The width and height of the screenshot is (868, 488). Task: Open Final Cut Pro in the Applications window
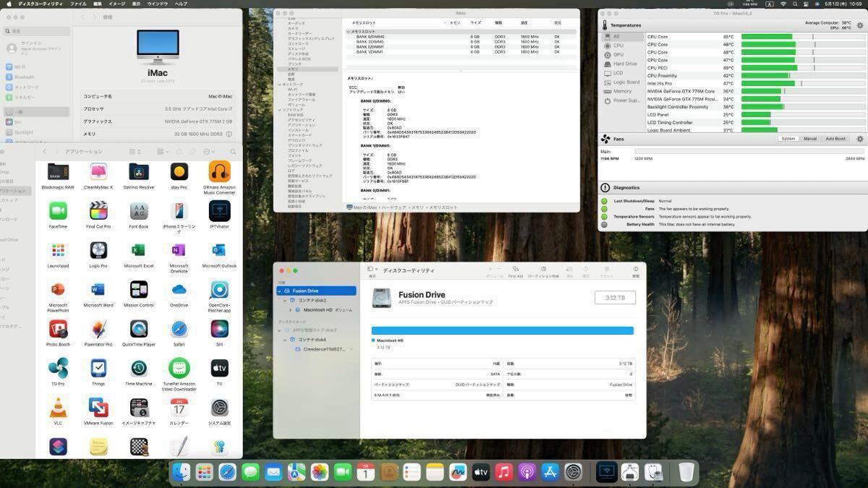pos(98,211)
